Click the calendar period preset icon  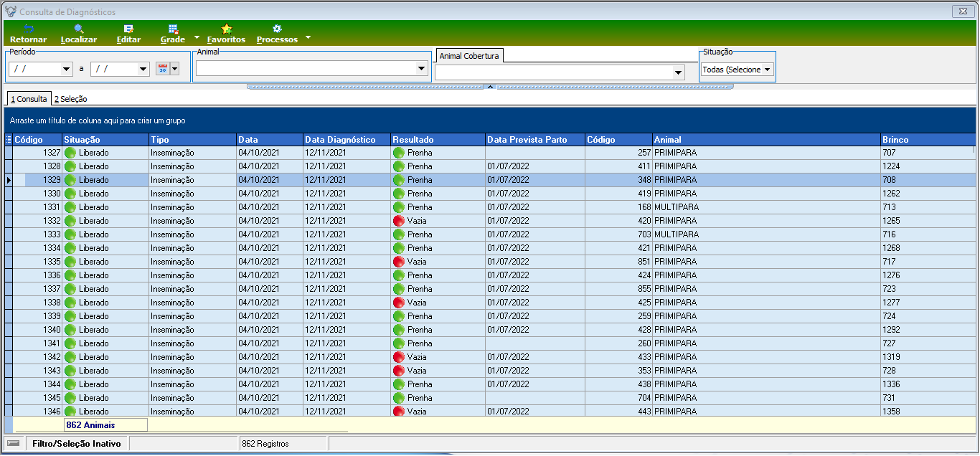[162, 69]
